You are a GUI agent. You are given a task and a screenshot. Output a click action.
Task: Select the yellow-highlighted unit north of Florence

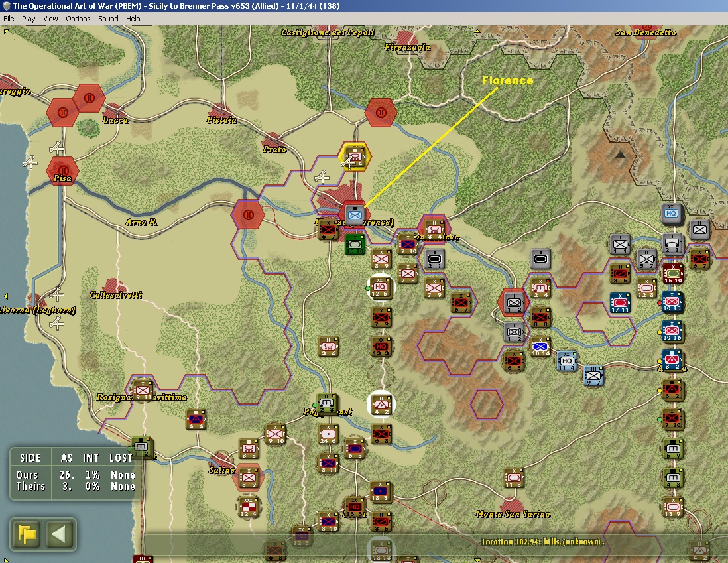(x=355, y=156)
